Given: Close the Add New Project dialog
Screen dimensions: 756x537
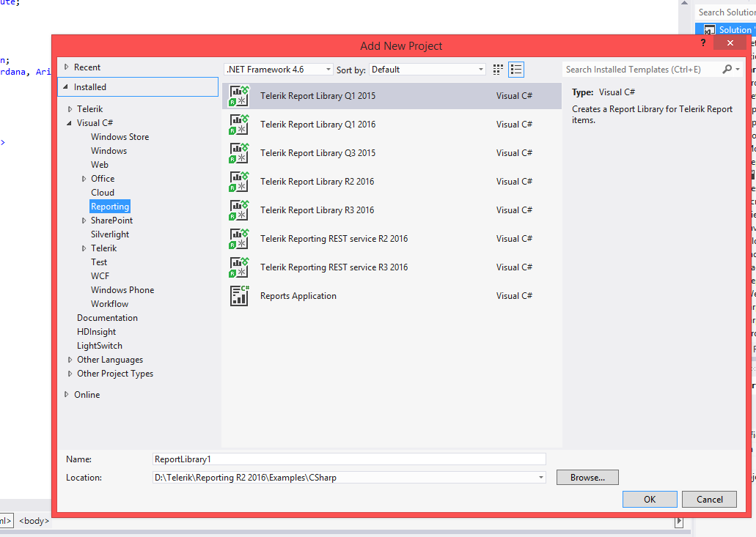Looking at the screenshot, I should (730, 43).
